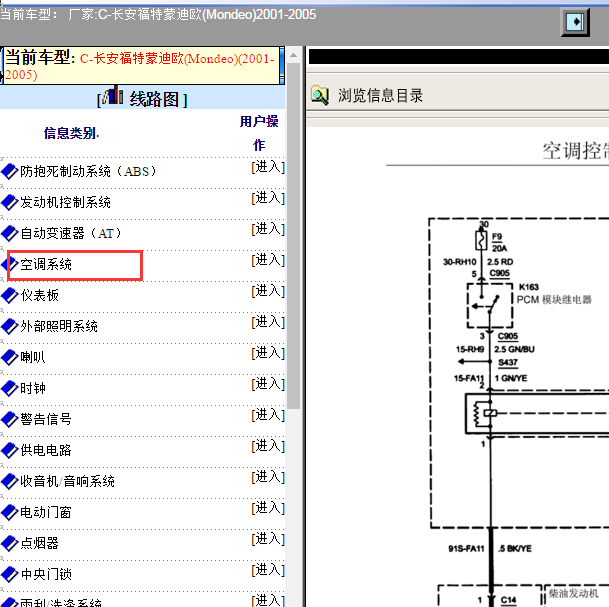
Task: Click the 浏览信息目录 label
Action: click(x=380, y=96)
